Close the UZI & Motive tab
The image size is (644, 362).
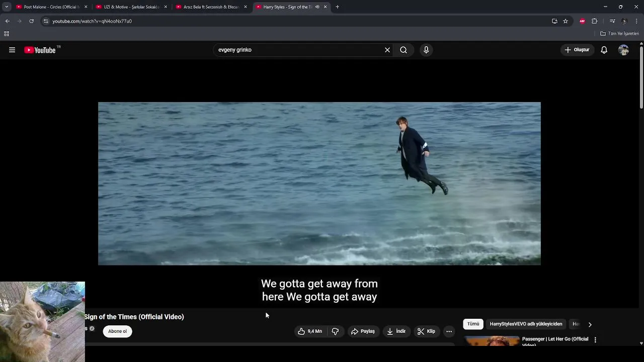click(x=166, y=7)
